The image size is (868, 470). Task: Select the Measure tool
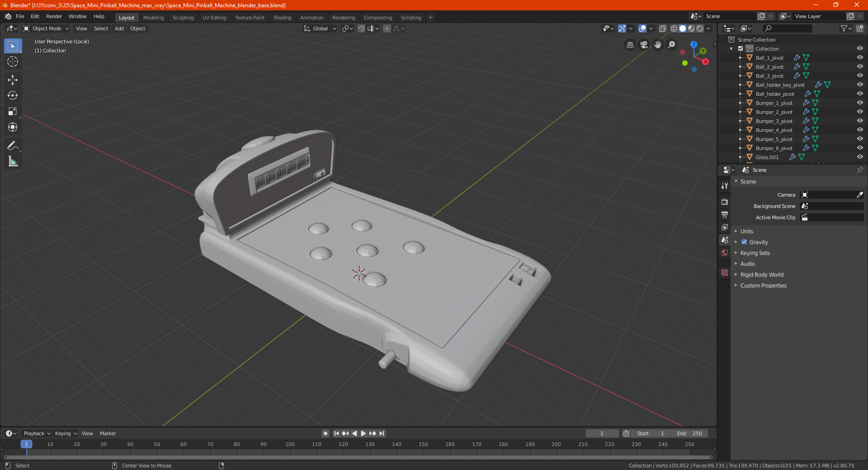tap(13, 161)
